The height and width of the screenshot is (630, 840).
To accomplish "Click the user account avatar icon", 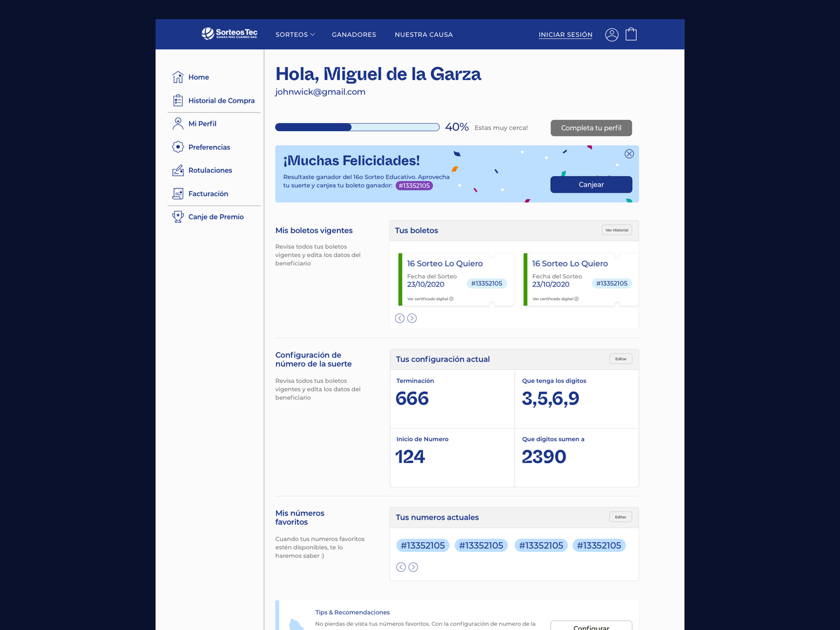I will 611,34.
